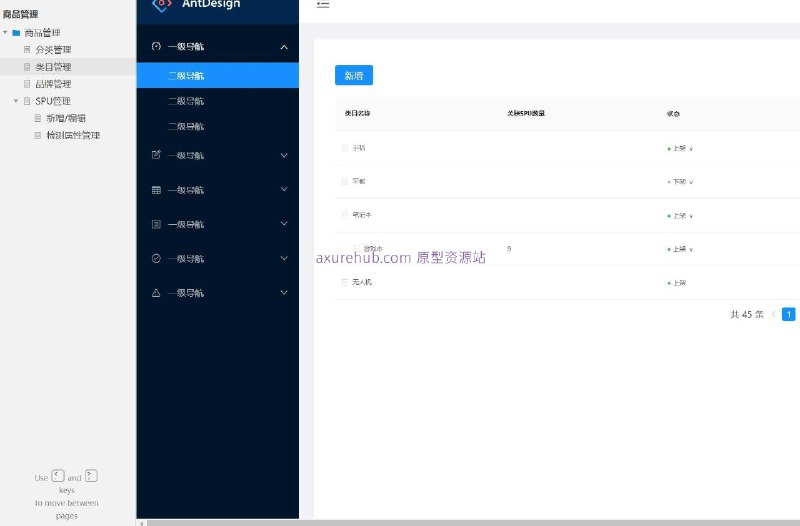This screenshot has width=800, height=526.
Task: Click the 共 45 条 total count text
Action: tap(747, 314)
